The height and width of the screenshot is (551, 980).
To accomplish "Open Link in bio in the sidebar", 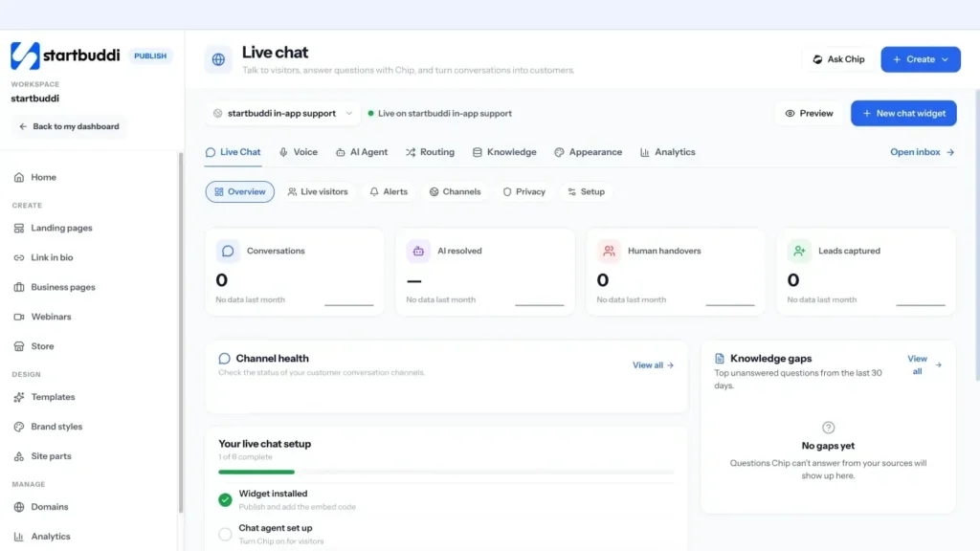I will tap(52, 257).
